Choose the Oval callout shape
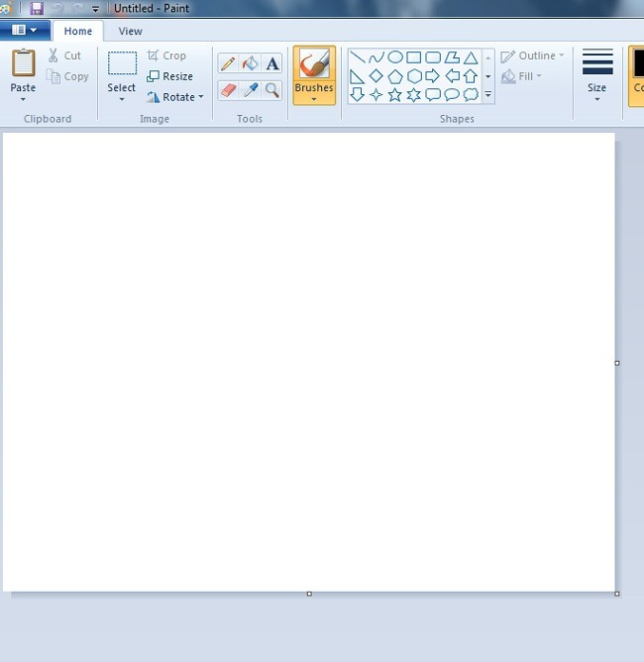Image resolution: width=644 pixels, height=662 pixels. click(452, 94)
